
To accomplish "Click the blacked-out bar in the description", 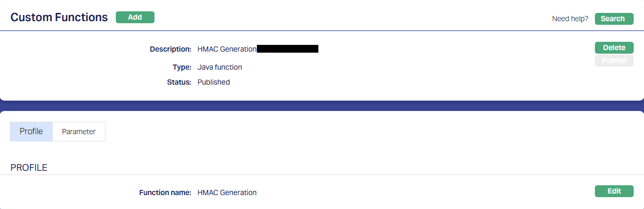I will click(x=287, y=49).
